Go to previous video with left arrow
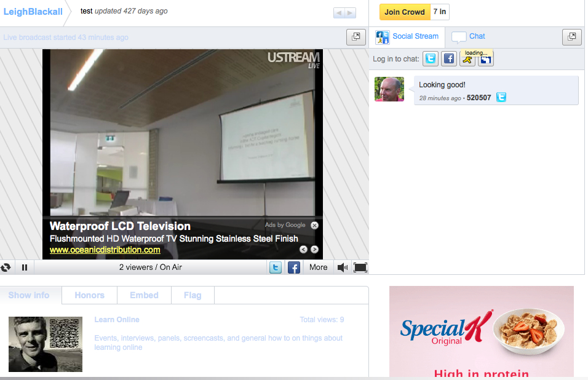This screenshot has width=588, height=380. coord(339,13)
